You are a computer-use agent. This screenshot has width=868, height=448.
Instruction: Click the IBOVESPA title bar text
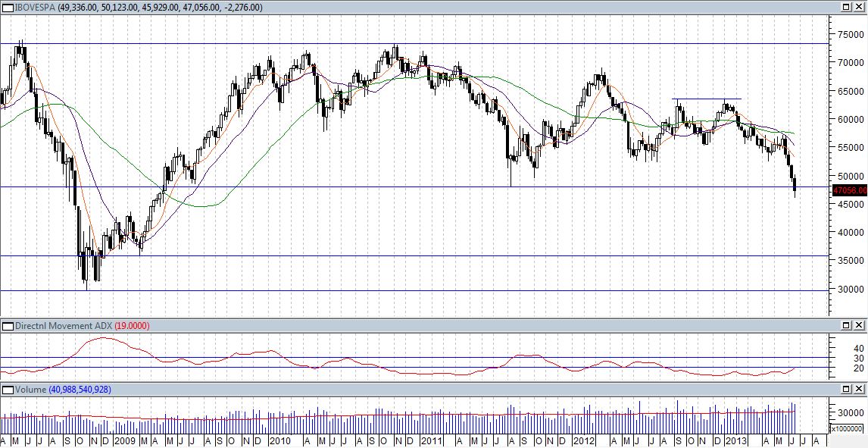click(x=136, y=8)
